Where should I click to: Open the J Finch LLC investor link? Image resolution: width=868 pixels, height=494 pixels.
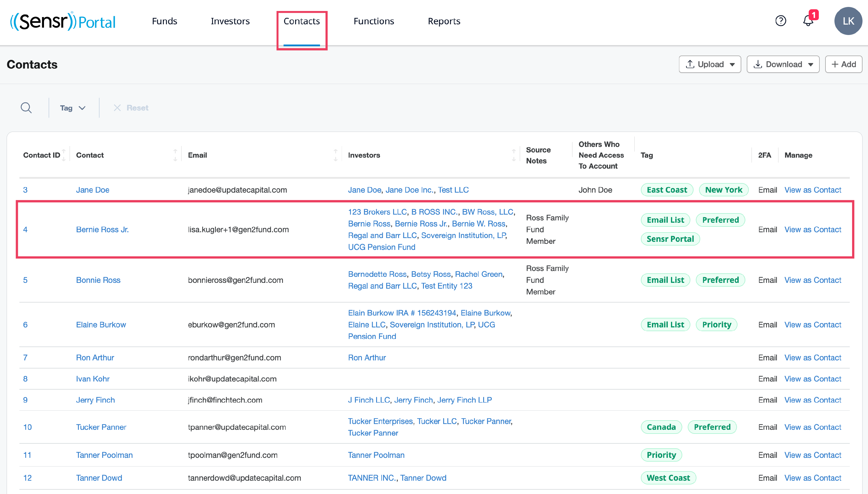(369, 400)
